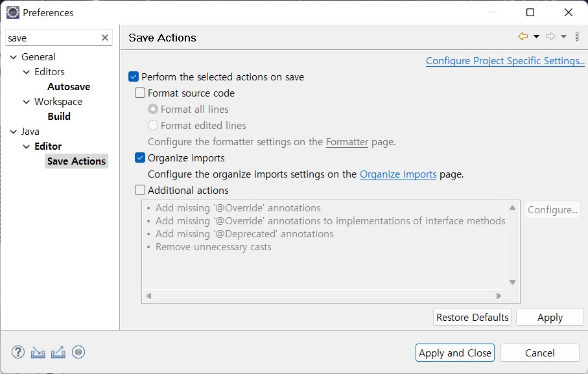Screen dimensions: 588x374
Task: Select Autosave in the preferences tree
Action: (69, 87)
